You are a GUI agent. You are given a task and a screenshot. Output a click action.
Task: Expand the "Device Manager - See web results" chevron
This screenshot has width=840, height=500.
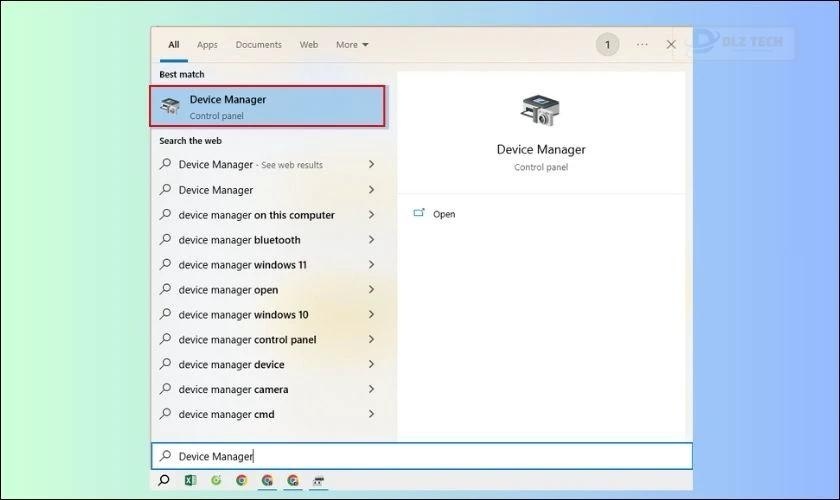point(371,164)
